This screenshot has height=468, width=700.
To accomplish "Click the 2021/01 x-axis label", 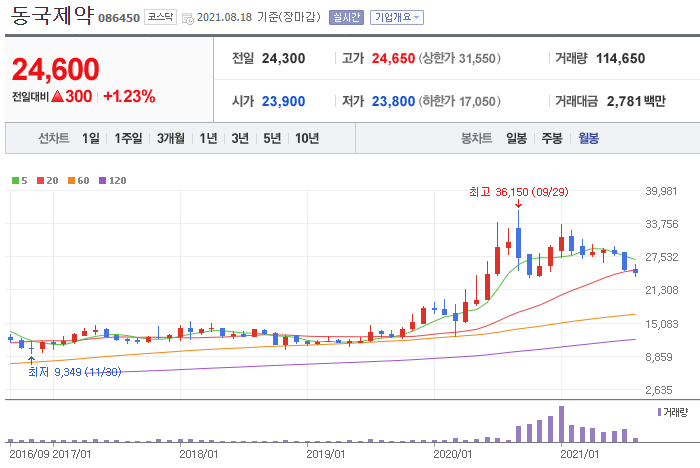I will click(x=579, y=454).
